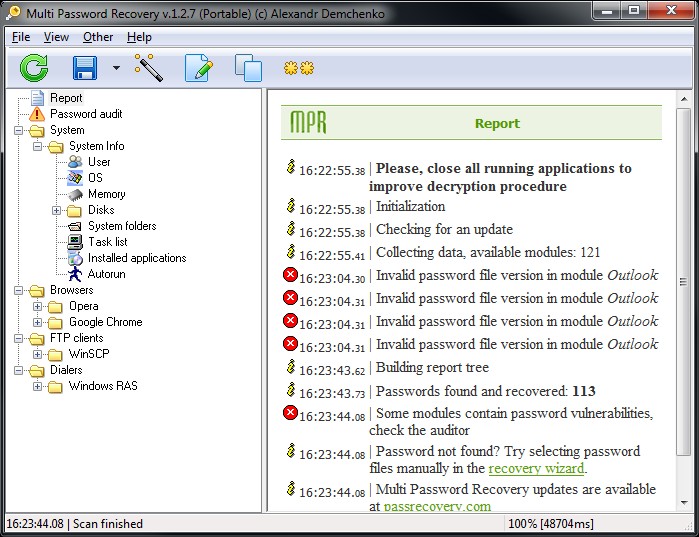
Task: Select the Autorun tree entry
Action: [x=106, y=274]
